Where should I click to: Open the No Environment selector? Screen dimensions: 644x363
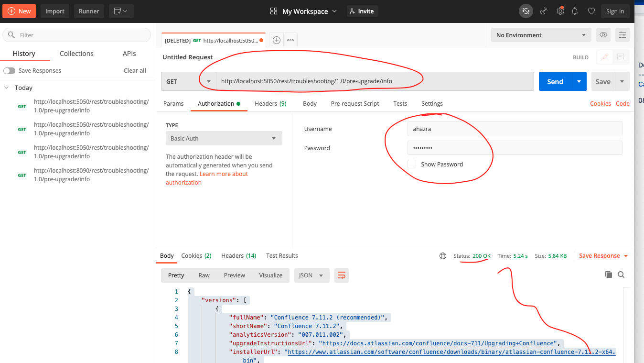click(541, 35)
